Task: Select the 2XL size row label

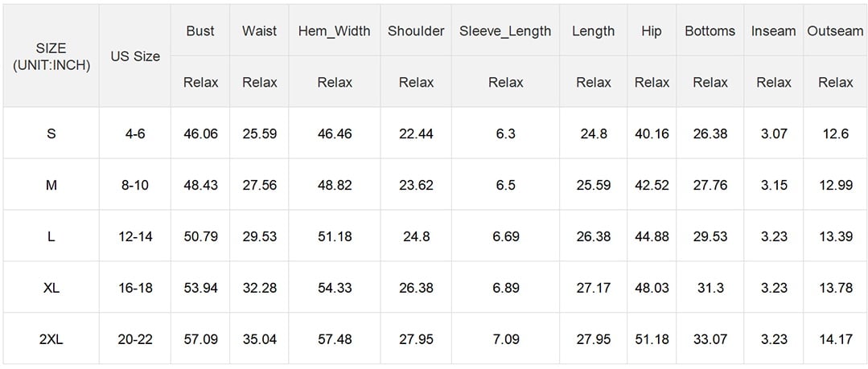Action: point(51,339)
